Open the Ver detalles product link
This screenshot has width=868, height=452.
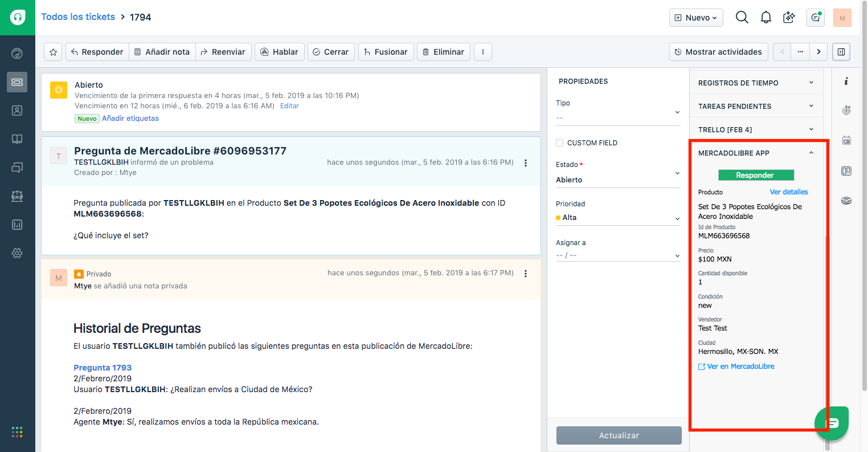(x=789, y=192)
